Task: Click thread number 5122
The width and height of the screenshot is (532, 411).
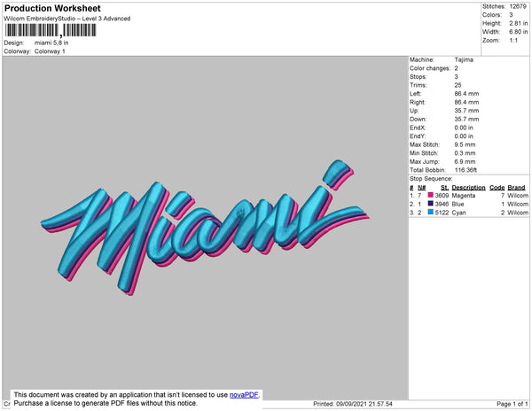Action: tap(442, 213)
